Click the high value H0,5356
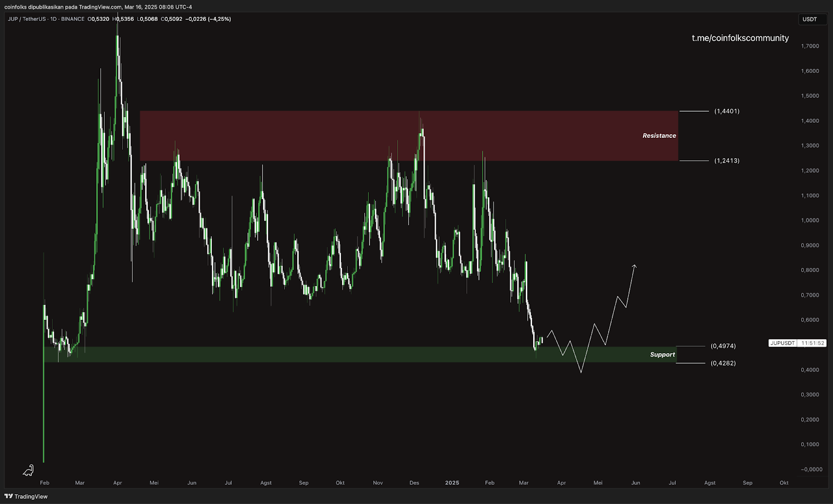The width and height of the screenshot is (833, 504). coord(123,19)
